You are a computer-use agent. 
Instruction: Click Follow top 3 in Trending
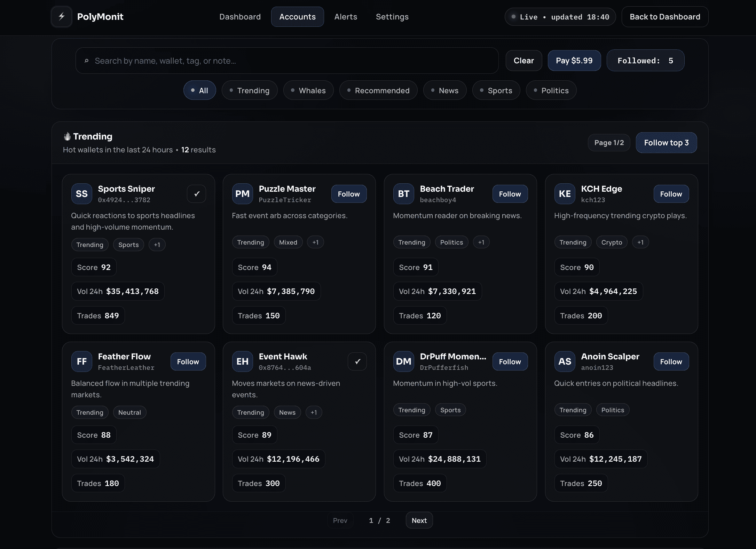click(x=666, y=143)
